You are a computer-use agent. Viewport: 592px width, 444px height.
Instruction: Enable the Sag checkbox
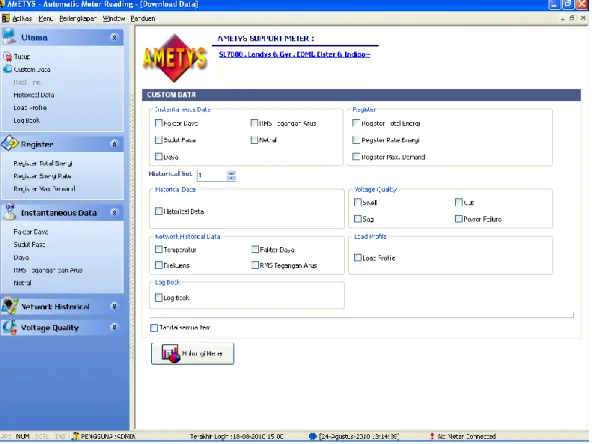(x=358, y=219)
